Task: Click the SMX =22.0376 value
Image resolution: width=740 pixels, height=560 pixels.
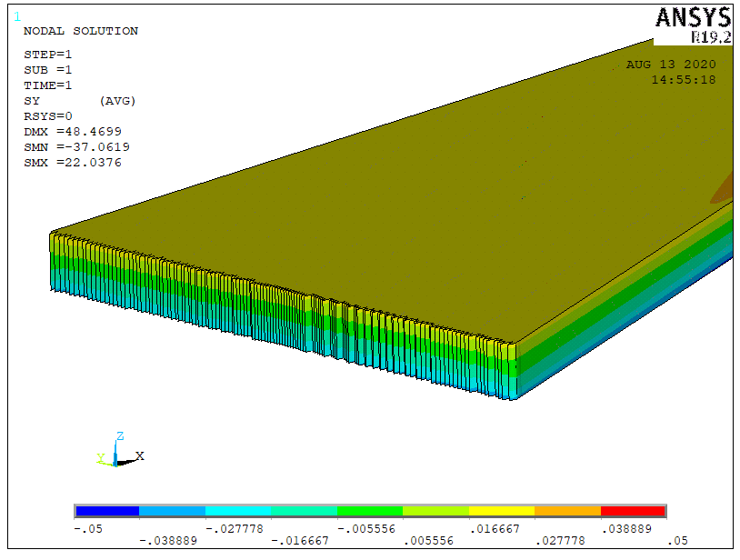Action: [x=72, y=163]
